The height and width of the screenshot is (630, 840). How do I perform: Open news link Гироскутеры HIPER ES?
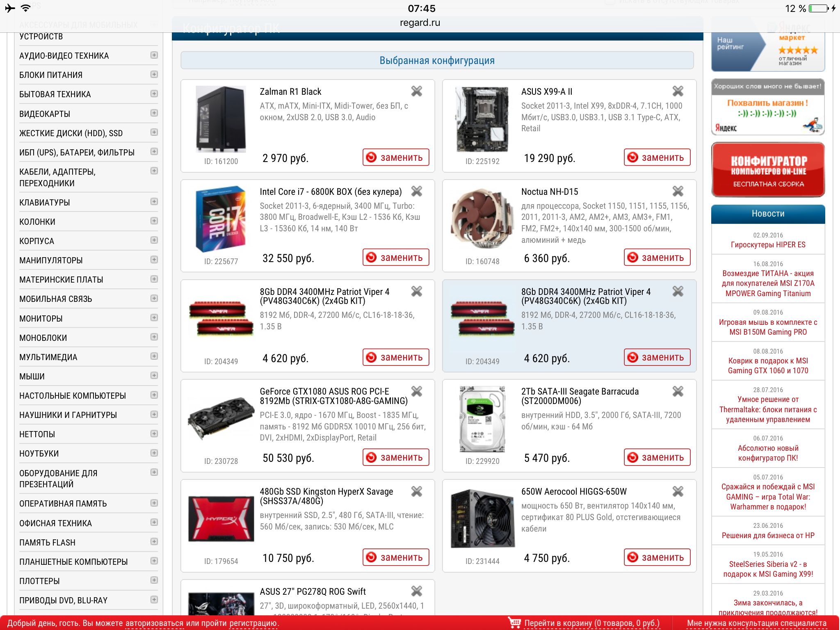pos(768,245)
